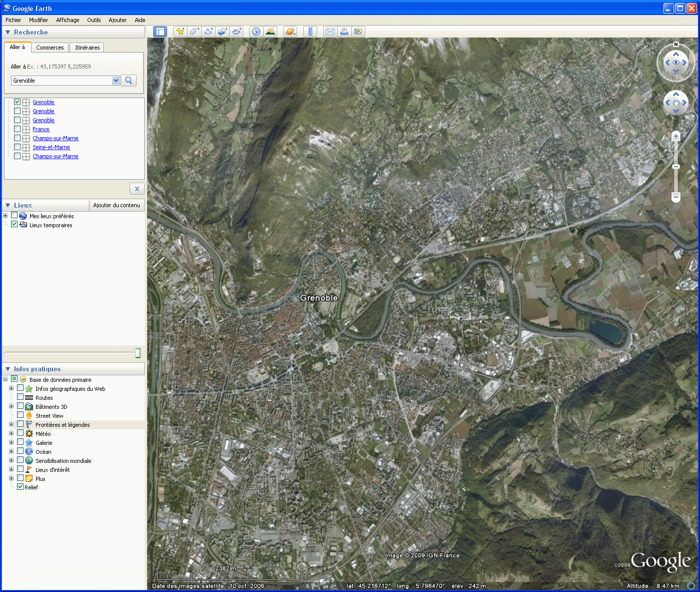This screenshot has width=700, height=592.
Task: Click the streaming status indicator icon
Action: click(x=691, y=585)
